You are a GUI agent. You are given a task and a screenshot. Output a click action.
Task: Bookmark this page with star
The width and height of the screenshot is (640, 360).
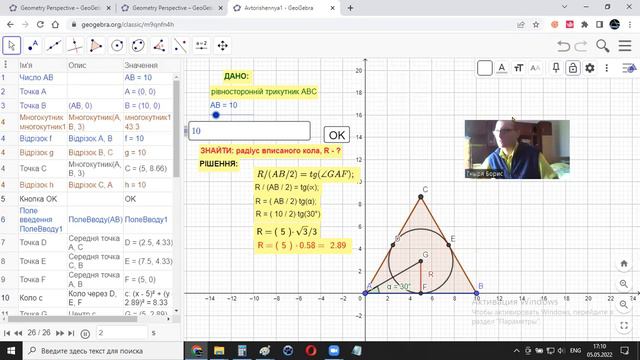point(536,24)
